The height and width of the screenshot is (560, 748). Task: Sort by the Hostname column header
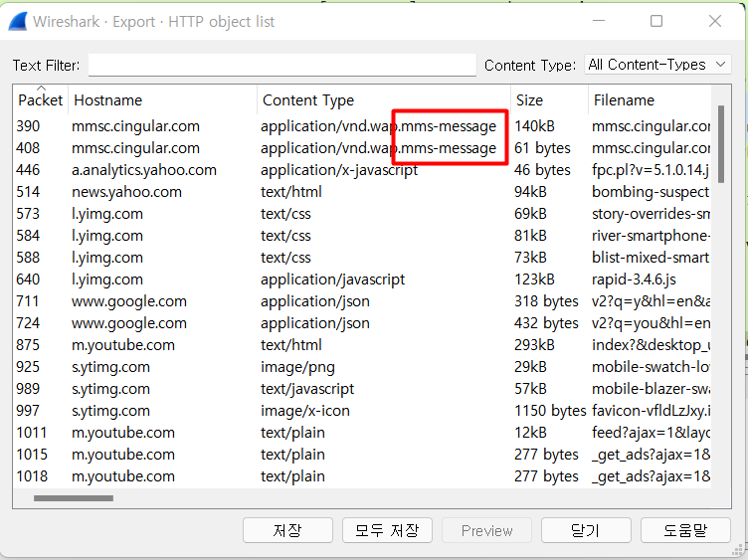[x=163, y=99]
